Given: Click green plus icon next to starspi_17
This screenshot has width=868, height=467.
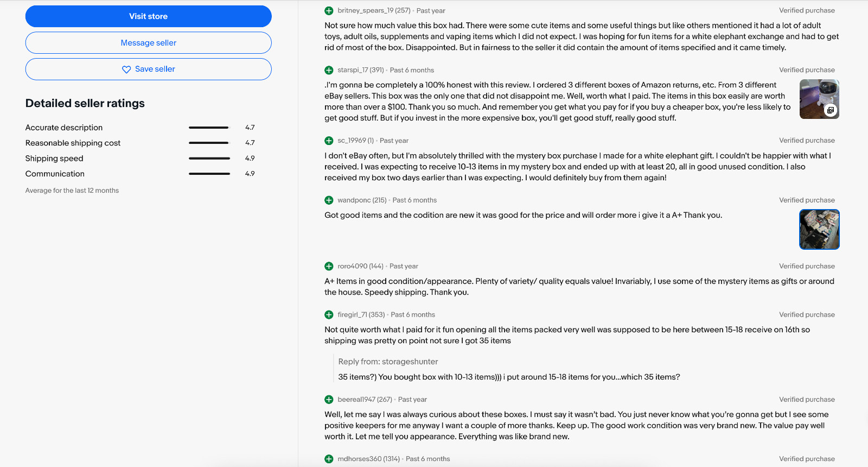Looking at the screenshot, I should pos(329,70).
